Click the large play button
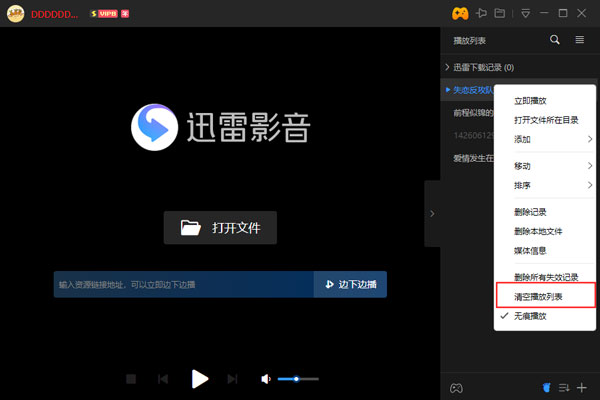Image resolution: width=600 pixels, height=400 pixels. (199, 379)
